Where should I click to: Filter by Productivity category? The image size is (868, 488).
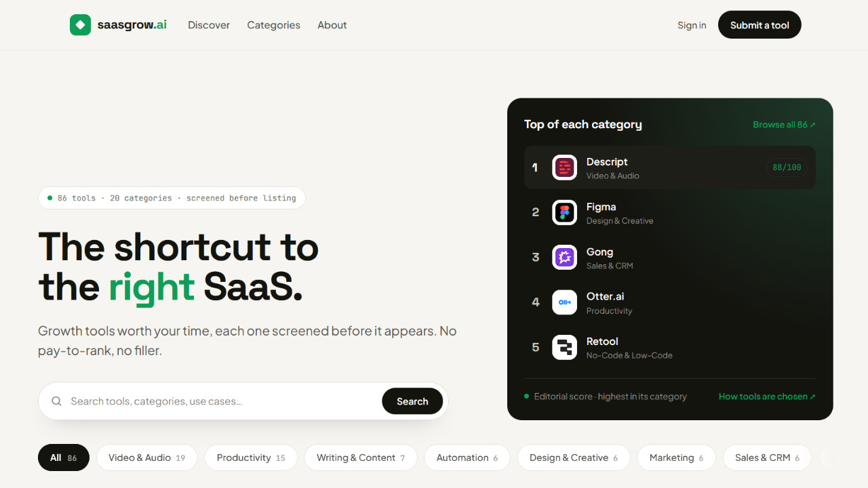tap(251, 457)
